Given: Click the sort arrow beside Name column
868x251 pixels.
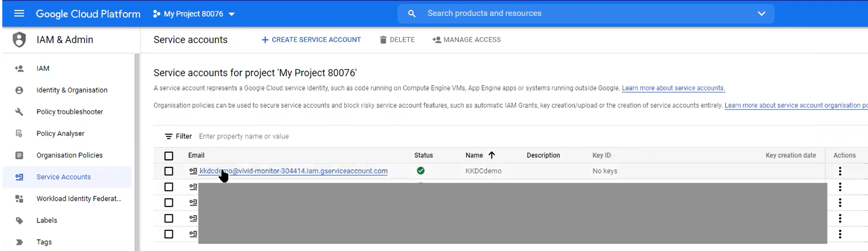Looking at the screenshot, I should click(491, 155).
